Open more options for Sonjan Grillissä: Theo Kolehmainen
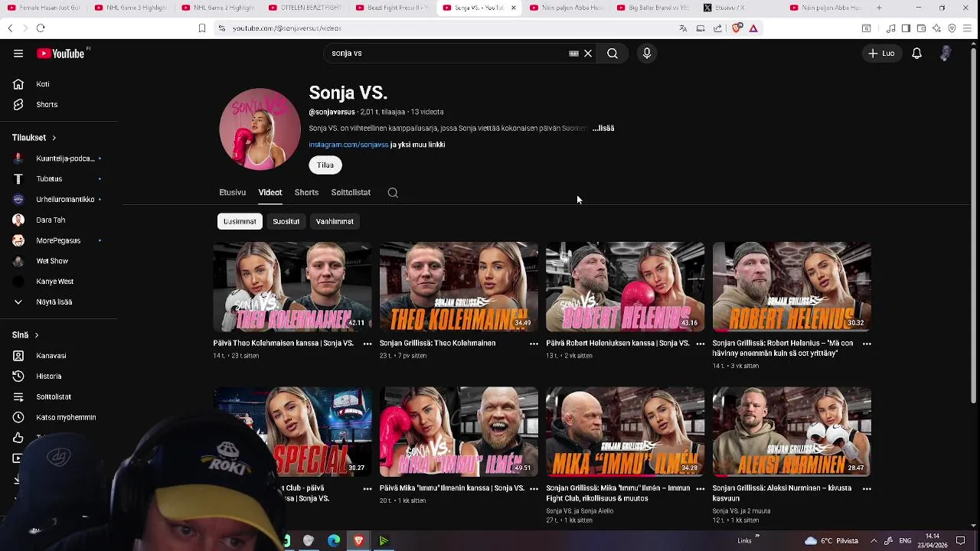Viewport: 980px width, 551px height. [534, 344]
